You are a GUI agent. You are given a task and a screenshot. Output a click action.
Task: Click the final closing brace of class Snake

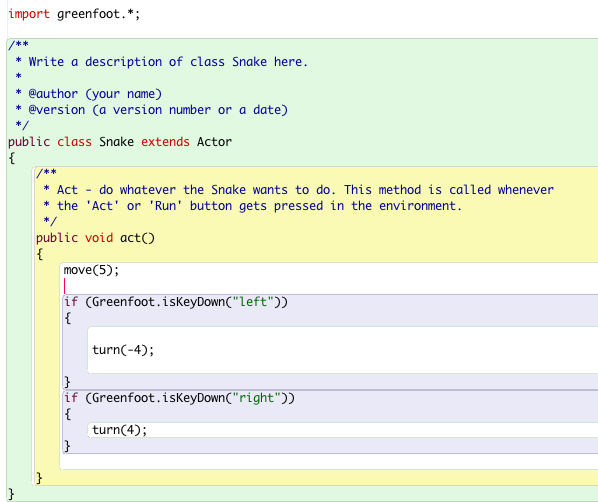(x=11, y=494)
